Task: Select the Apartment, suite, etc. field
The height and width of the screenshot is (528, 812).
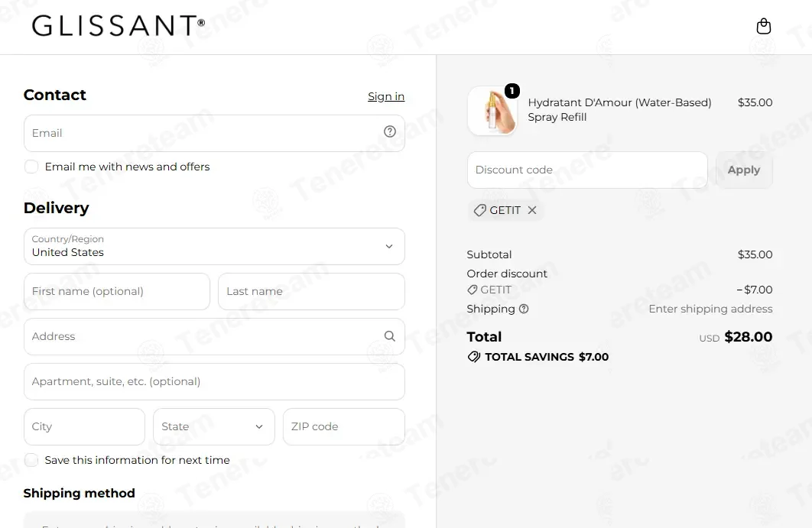Action: click(x=214, y=381)
